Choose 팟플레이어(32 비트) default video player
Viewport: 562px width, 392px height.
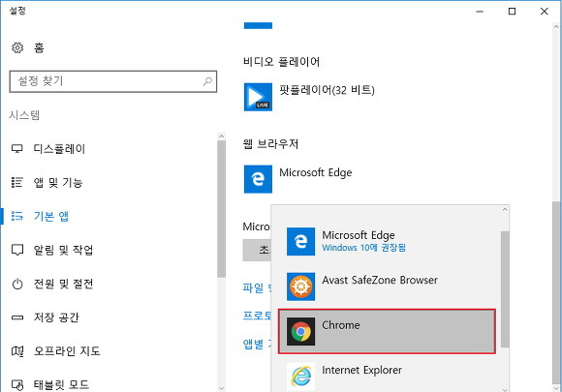click(x=327, y=90)
